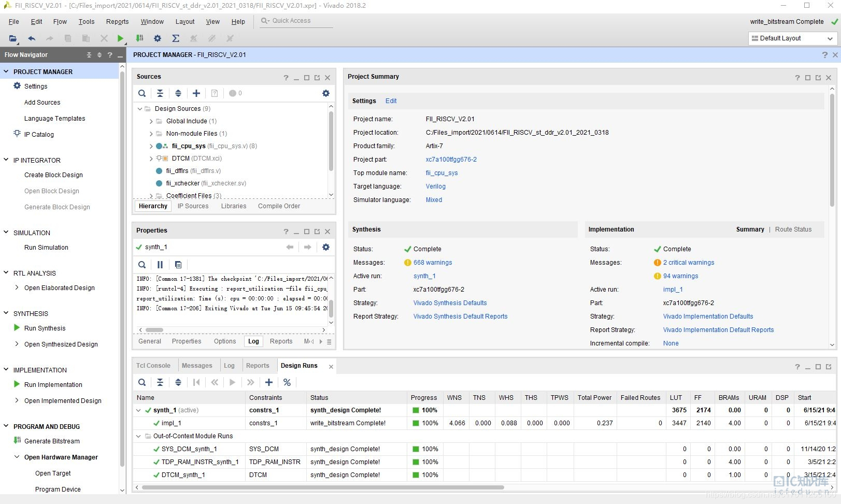Open the File menu

point(14,22)
